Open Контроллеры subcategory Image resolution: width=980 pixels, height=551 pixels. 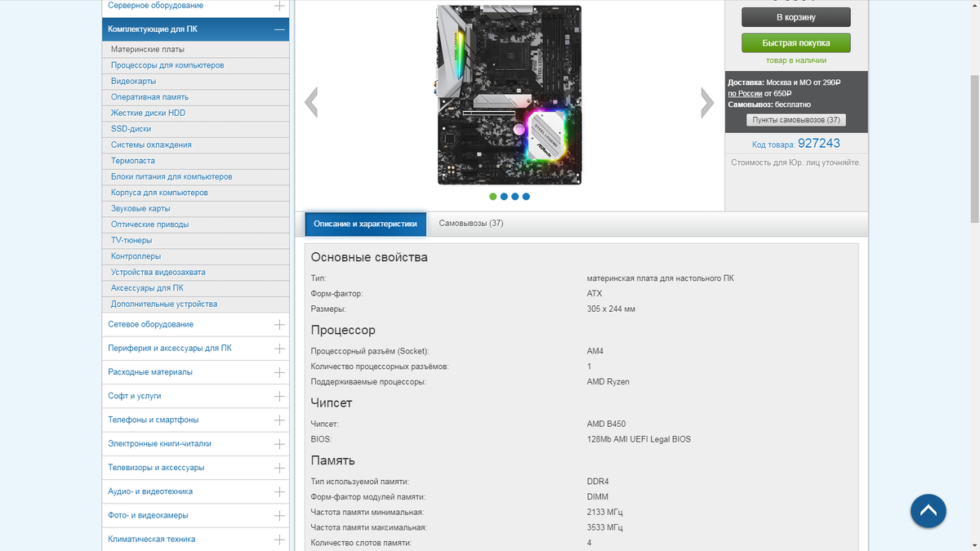[136, 256]
